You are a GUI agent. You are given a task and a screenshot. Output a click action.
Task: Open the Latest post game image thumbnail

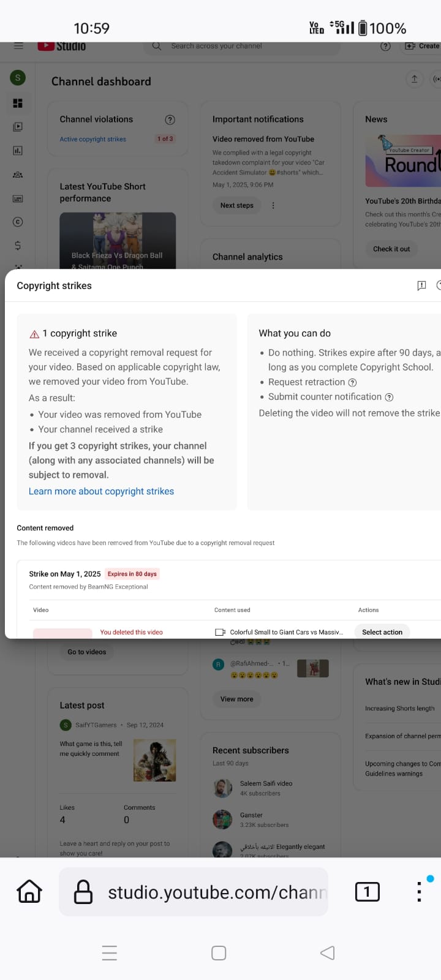click(154, 760)
